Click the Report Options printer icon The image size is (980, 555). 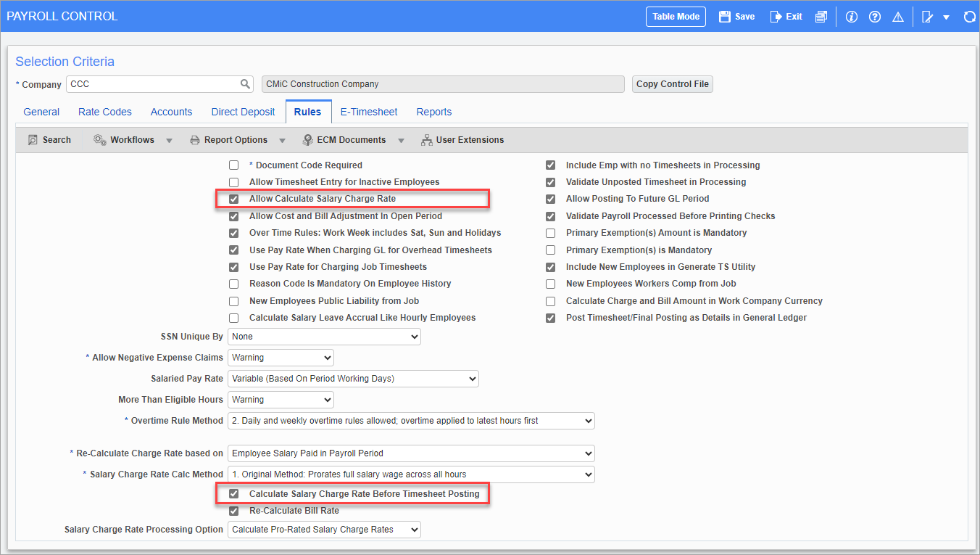click(195, 140)
